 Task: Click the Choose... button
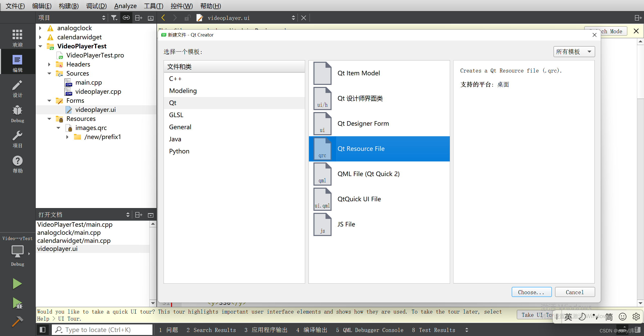click(531, 292)
